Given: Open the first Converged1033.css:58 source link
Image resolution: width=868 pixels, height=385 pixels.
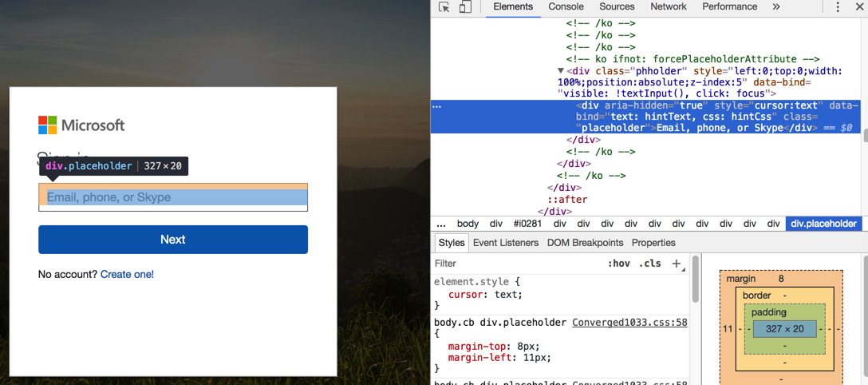Looking at the screenshot, I should pyautogui.click(x=630, y=323).
